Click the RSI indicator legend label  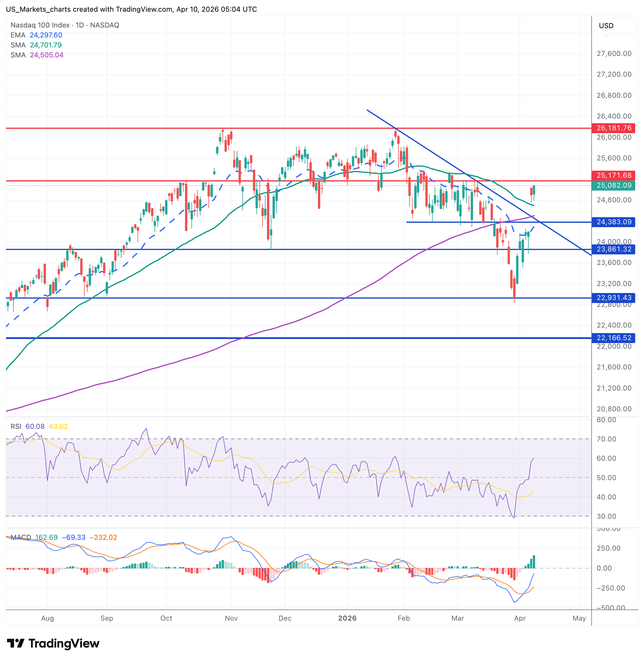point(16,426)
